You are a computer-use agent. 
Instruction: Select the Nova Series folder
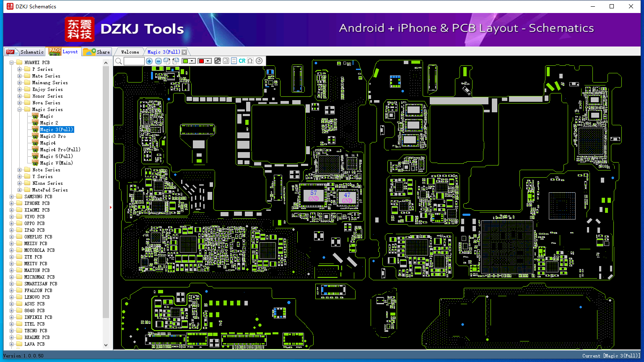pyautogui.click(x=46, y=103)
